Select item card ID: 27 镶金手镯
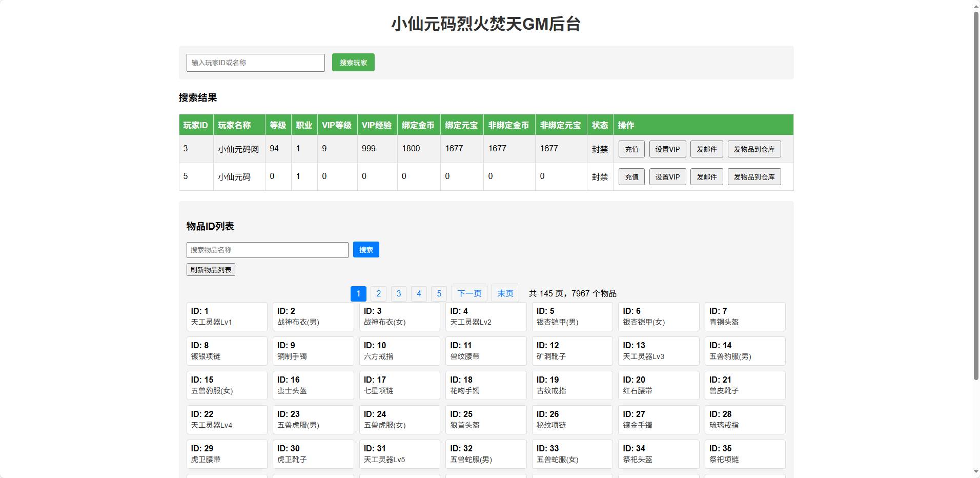Image resolution: width=980 pixels, height=478 pixels. (x=659, y=420)
